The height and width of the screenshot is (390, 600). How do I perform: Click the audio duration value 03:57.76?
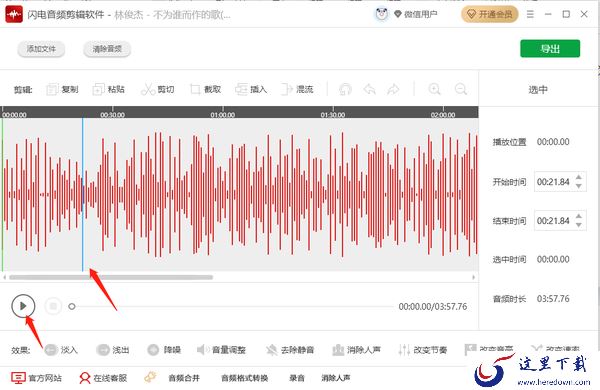pyautogui.click(x=553, y=299)
